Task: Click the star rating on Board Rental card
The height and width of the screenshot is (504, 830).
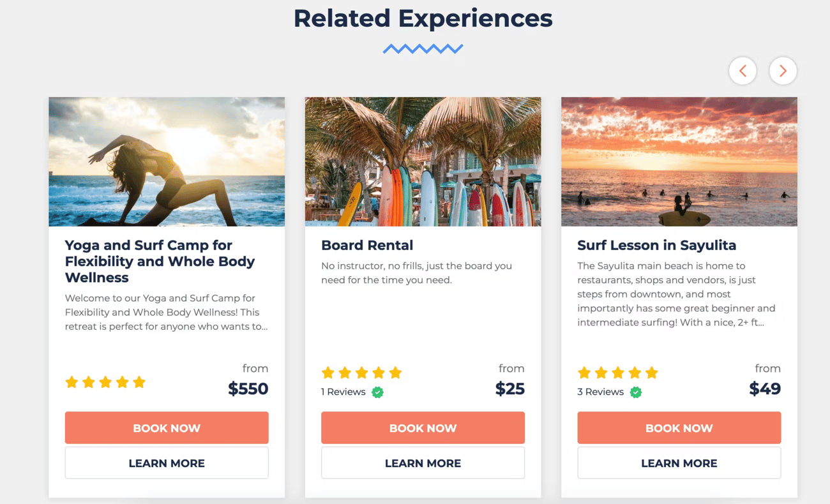Action: 361,373
